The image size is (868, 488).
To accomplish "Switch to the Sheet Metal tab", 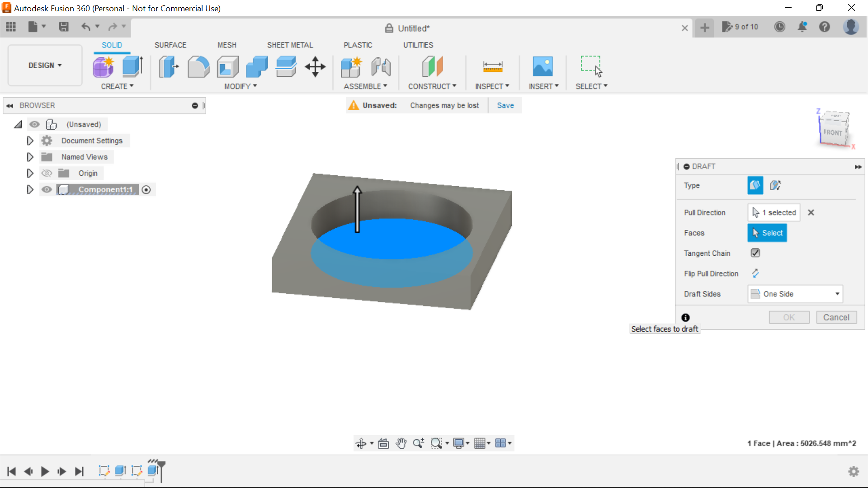I will pos(290,45).
